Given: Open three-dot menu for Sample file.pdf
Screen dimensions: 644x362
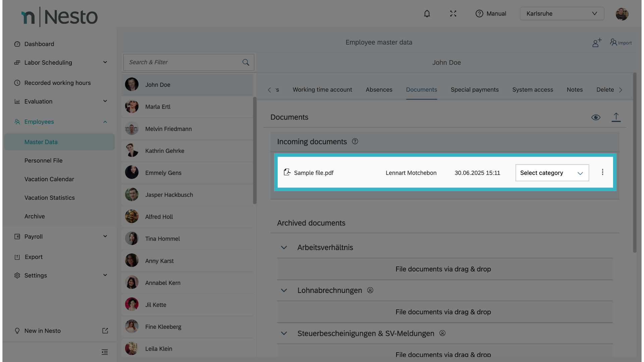Looking at the screenshot, I should pyautogui.click(x=602, y=172).
